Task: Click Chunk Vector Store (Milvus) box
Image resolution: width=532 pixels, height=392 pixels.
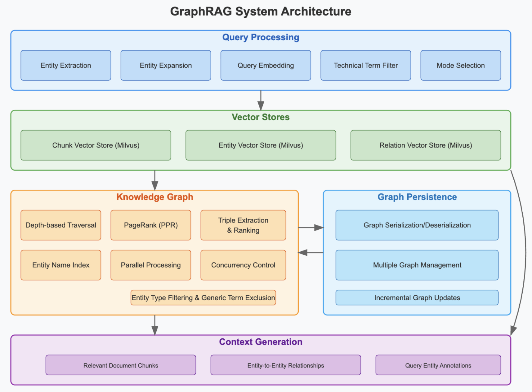Action: coord(96,145)
